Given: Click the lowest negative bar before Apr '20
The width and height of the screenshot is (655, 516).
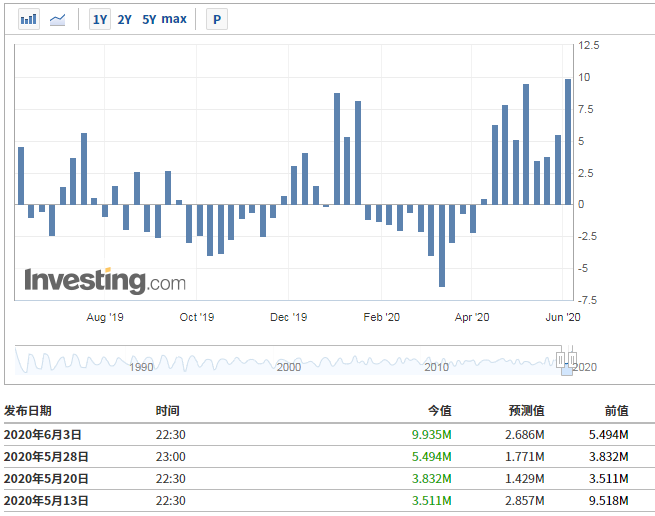Looking at the screenshot, I should (442, 246).
